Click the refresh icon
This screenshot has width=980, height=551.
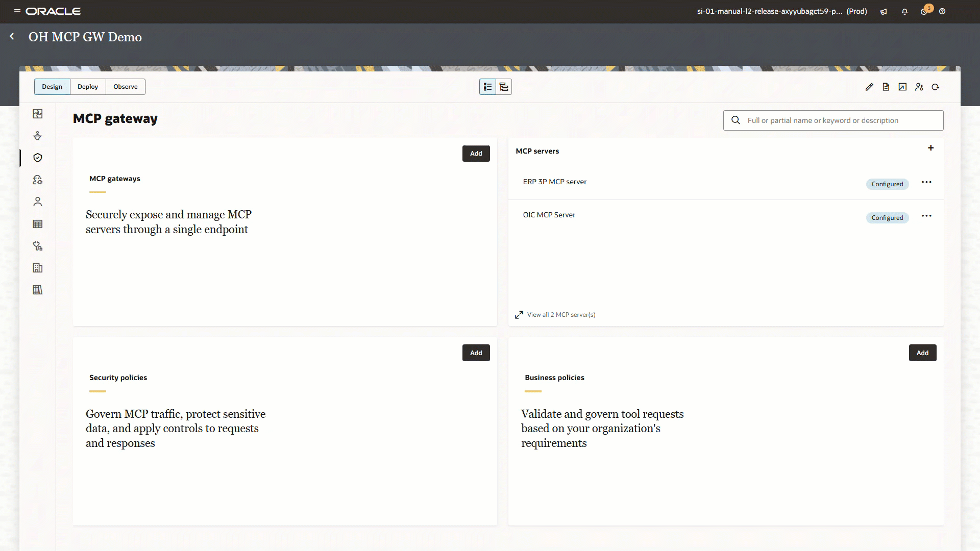[936, 87]
